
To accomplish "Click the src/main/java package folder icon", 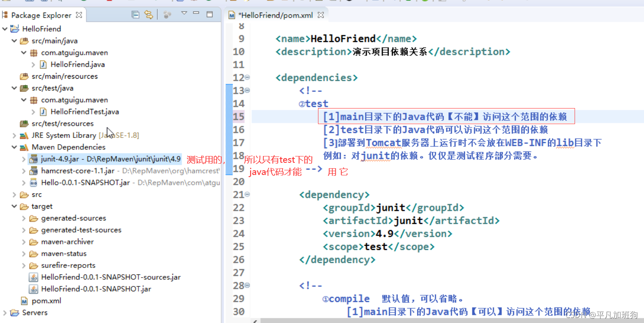I will click(x=24, y=41).
